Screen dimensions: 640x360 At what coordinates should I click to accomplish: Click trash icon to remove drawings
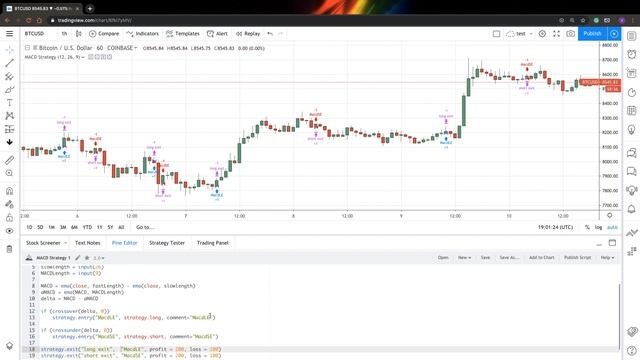(9, 249)
